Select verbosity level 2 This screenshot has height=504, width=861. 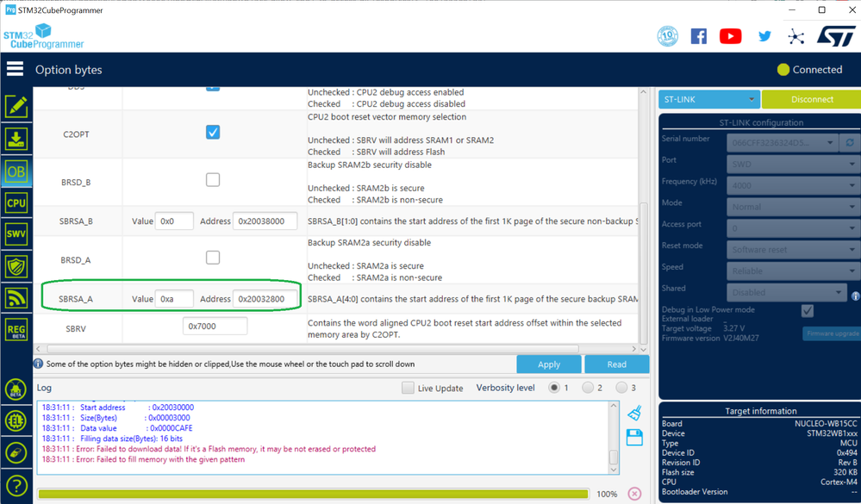click(588, 388)
